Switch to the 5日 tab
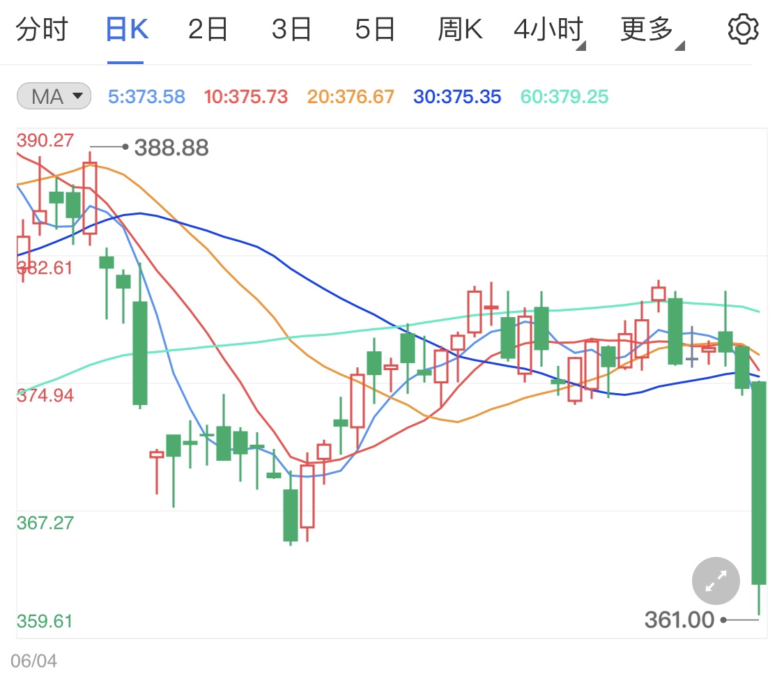This screenshot has width=784, height=674. (375, 29)
